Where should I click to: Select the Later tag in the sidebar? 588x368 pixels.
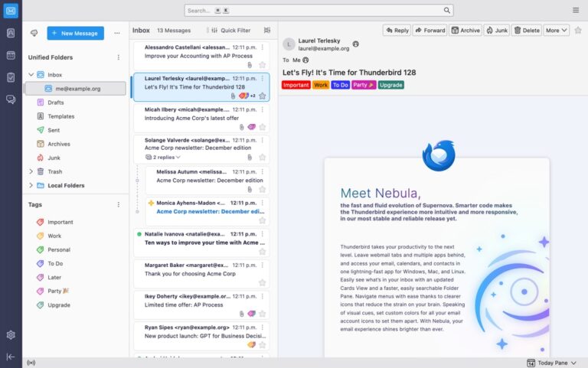pos(54,277)
